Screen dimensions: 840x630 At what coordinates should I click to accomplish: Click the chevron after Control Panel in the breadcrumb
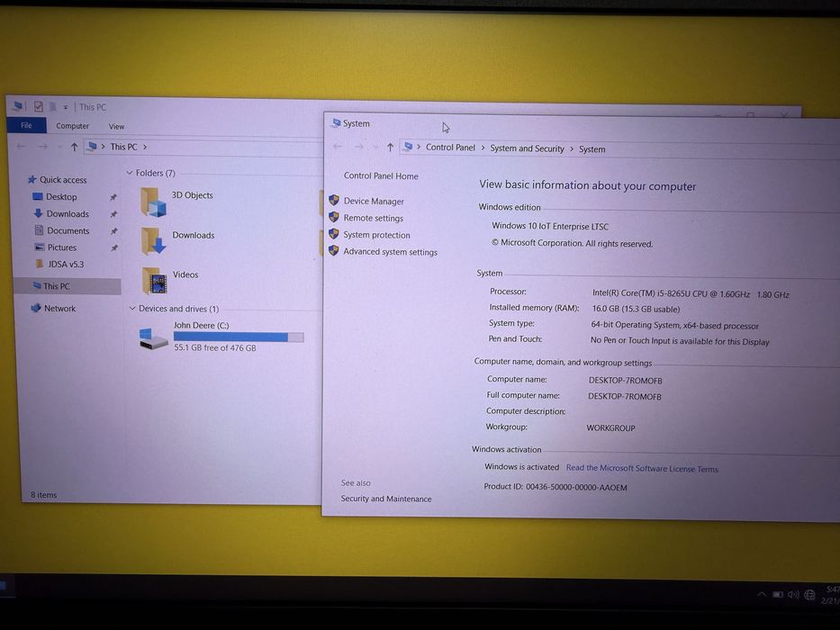pos(483,148)
